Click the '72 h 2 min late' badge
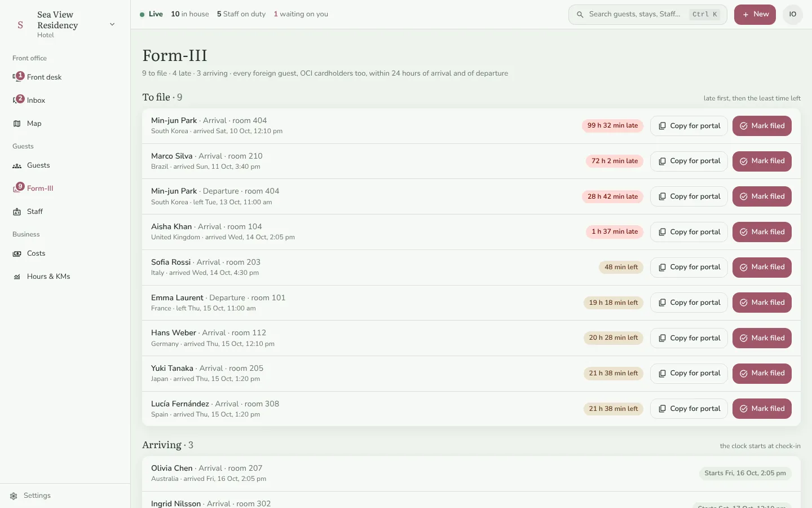The width and height of the screenshot is (812, 508). pyautogui.click(x=615, y=161)
